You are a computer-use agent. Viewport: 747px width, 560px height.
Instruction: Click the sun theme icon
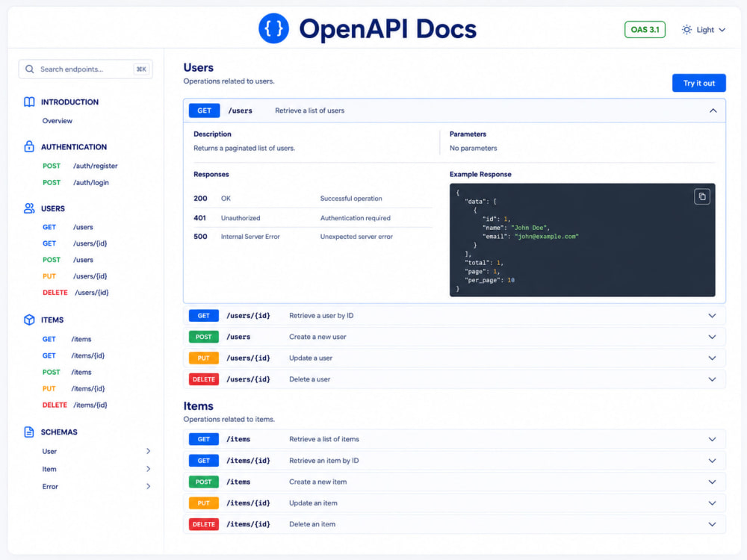coord(686,30)
